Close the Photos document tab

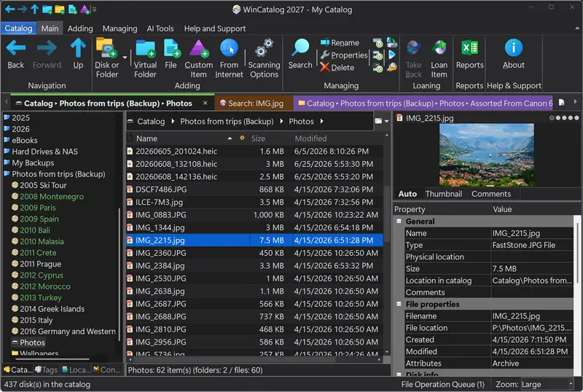coord(206,103)
